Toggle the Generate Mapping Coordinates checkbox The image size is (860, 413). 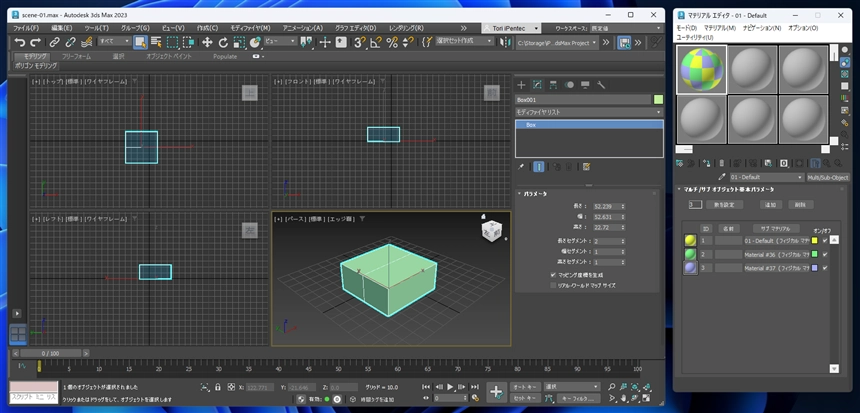553,274
